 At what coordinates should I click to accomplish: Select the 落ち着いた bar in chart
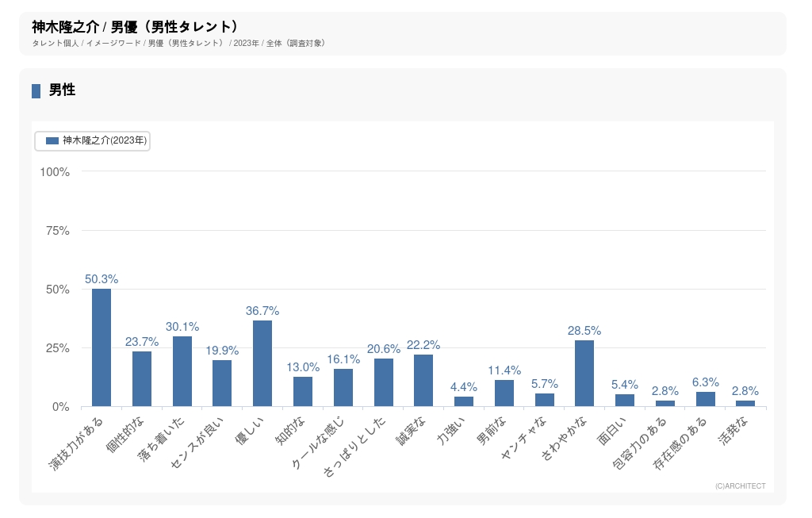click(182, 371)
